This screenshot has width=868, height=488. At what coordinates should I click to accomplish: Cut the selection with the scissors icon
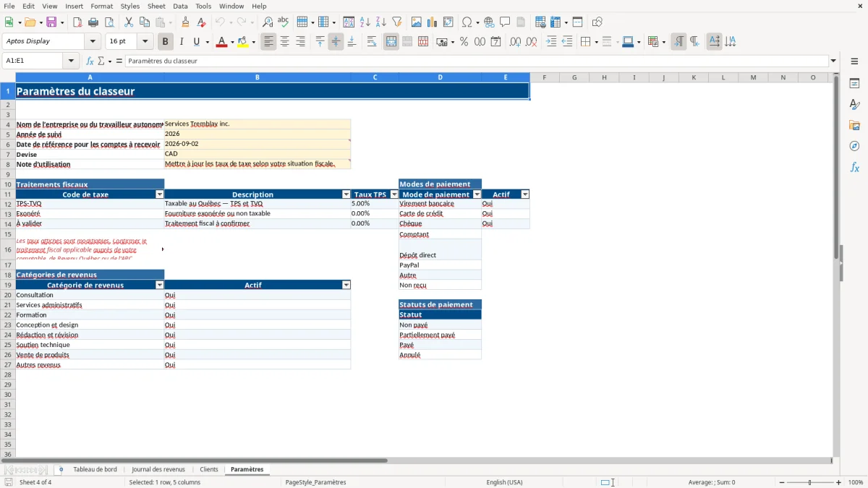tap(129, 22)
